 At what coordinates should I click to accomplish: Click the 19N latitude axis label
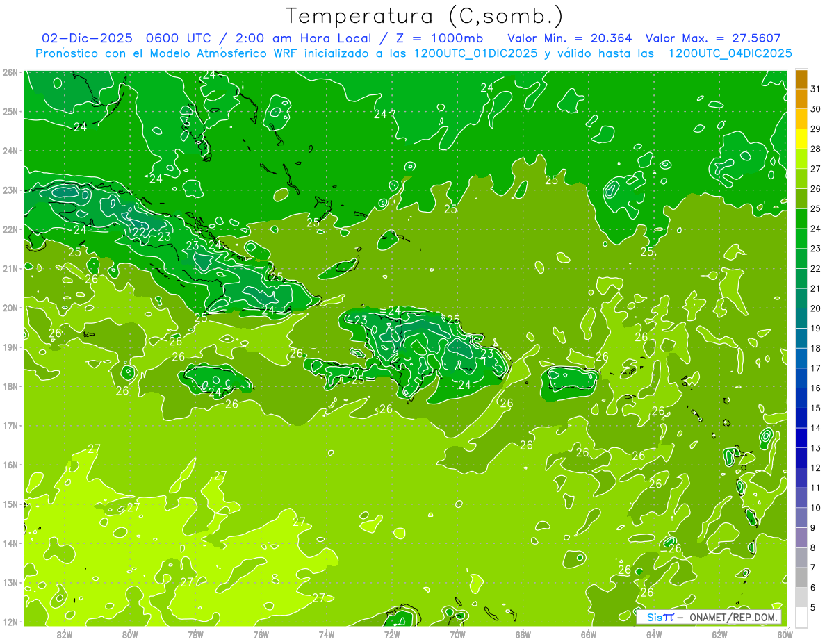[x=10, y=347]
